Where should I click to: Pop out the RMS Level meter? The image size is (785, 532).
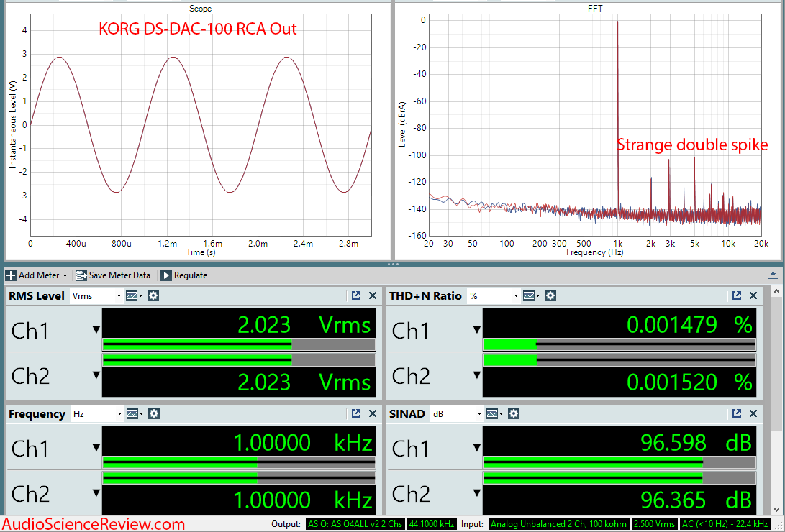356,295
